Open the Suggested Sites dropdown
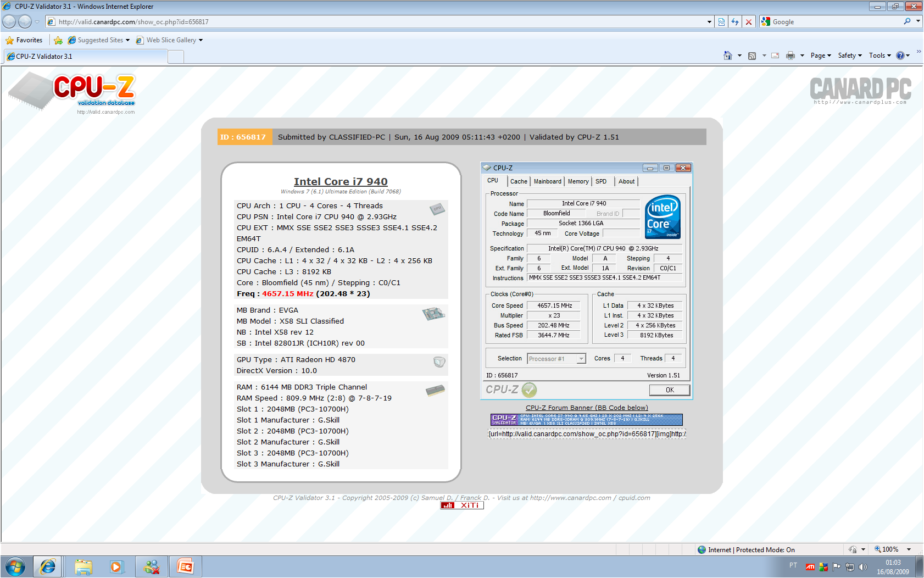 [99, 40]
